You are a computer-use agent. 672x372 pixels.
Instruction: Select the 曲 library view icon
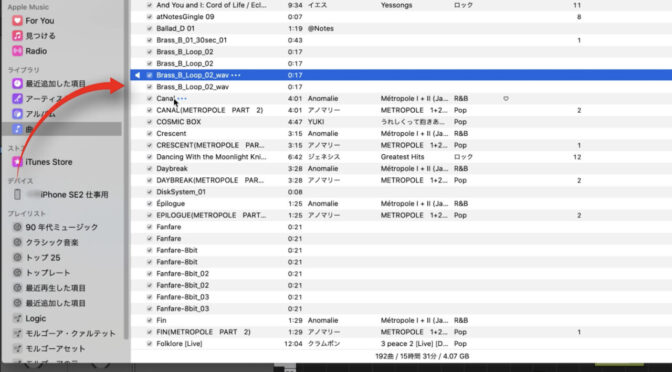point(17,129)
